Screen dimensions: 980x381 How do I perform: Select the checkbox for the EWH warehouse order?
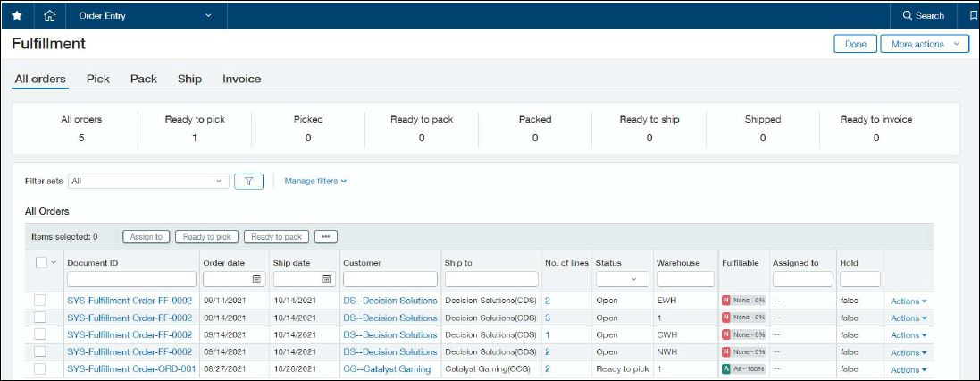click(x=40, y=301)
